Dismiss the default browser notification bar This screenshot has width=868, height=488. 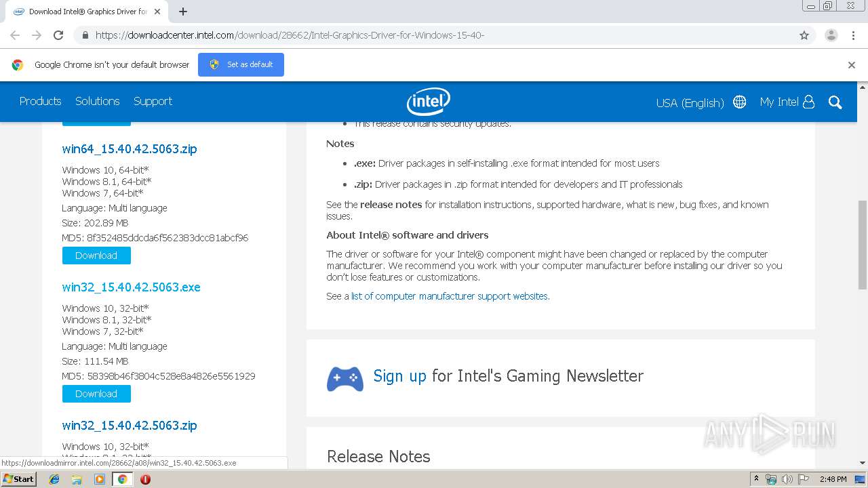(852, 65)
